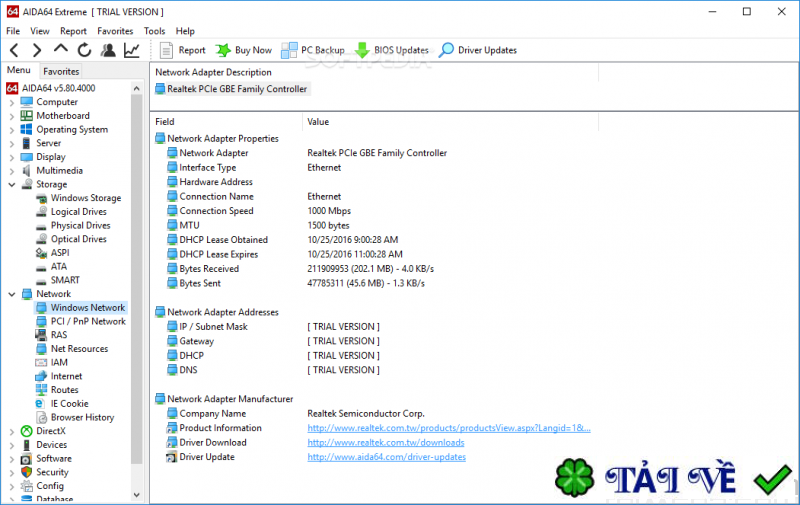The image size is (800, 505).
Task: Click the sidebar scrollbar down arrow
Action: click(x=136, y=495)
